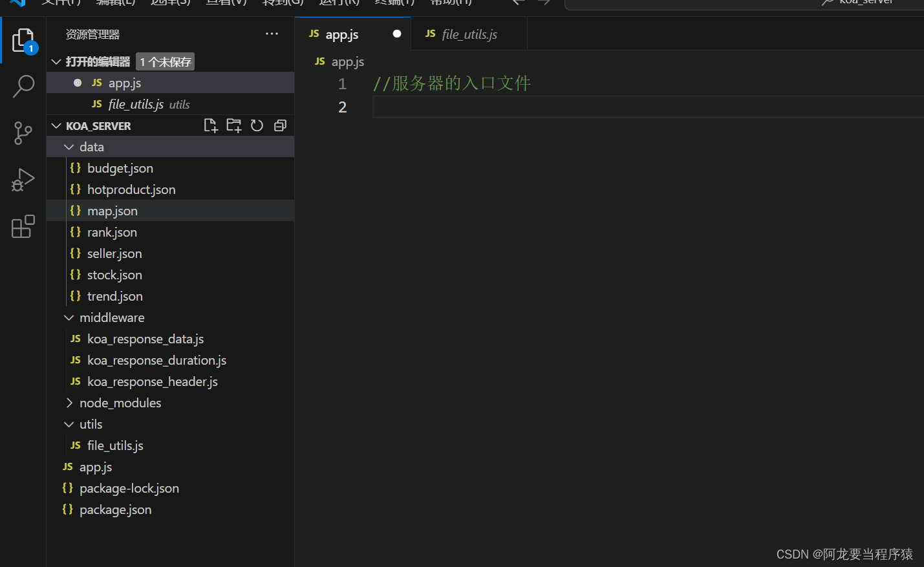Open hotproduct.json file
The width and height of the screenshot is (924, 567).
(x=171, y=189)
